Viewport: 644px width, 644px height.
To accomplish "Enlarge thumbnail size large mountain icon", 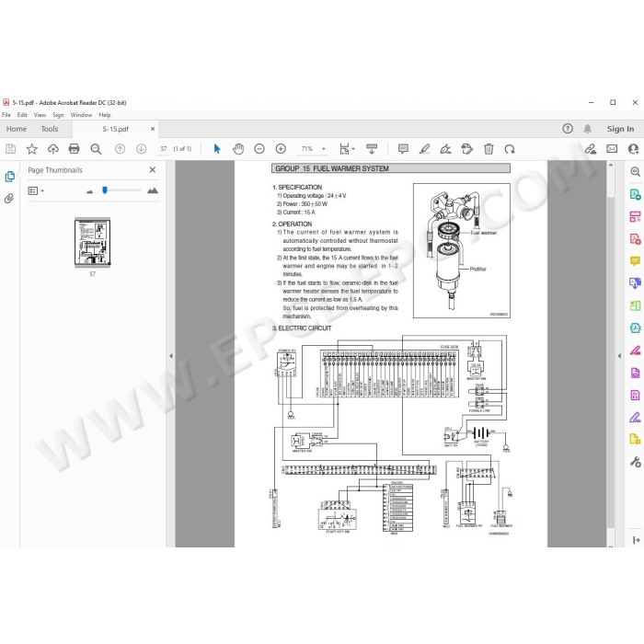I will coord(153,190).
